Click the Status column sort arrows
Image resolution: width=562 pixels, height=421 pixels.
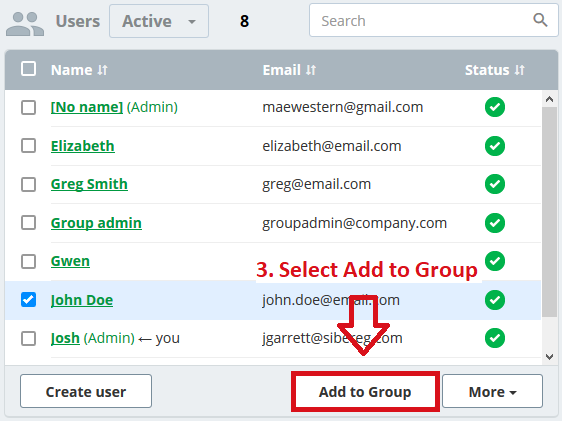pyautogui.click(x=520, y=70)
